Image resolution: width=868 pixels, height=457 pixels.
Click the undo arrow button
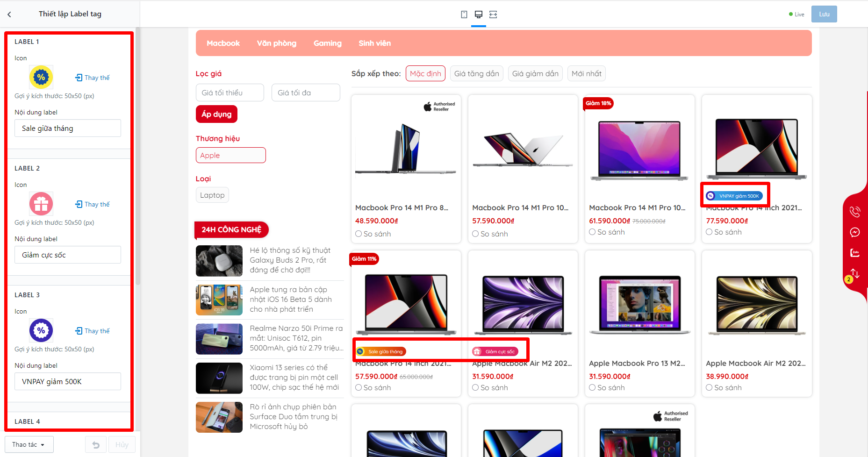tap(96, 445)
